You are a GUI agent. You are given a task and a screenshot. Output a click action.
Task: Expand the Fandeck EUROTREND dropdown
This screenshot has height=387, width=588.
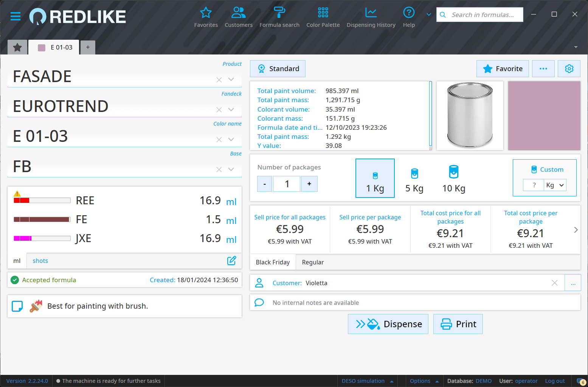(x=231, y=109)
